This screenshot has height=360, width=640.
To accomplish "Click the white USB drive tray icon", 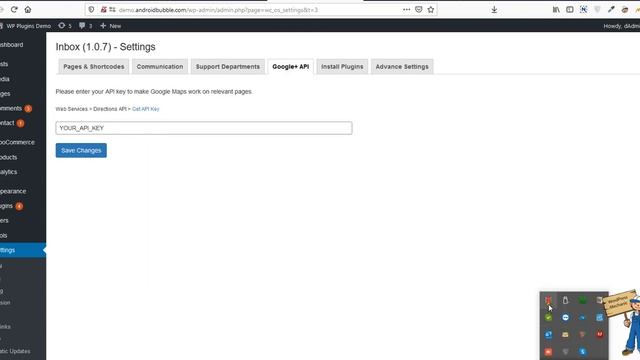I will 565,300.
